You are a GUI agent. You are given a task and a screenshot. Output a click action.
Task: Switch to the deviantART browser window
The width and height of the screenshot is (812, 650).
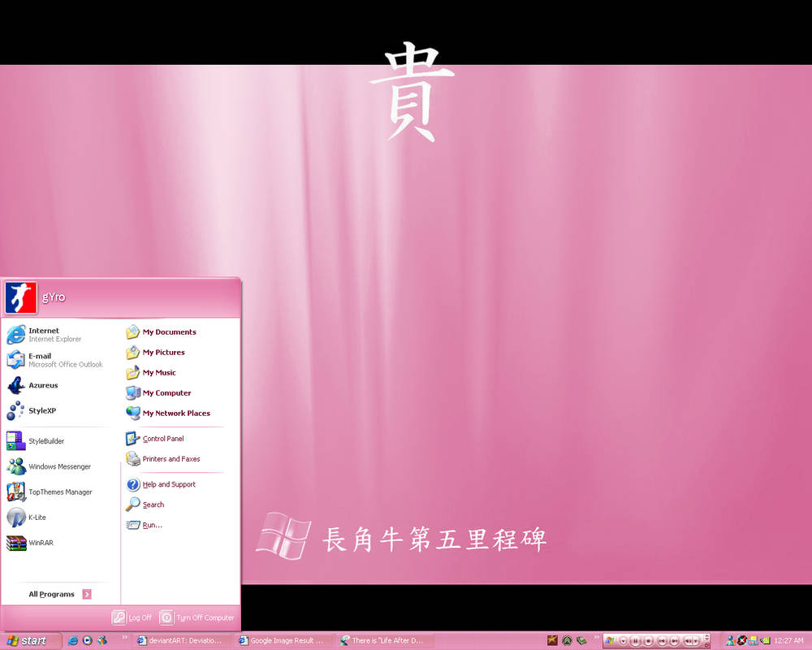[183, 640]
